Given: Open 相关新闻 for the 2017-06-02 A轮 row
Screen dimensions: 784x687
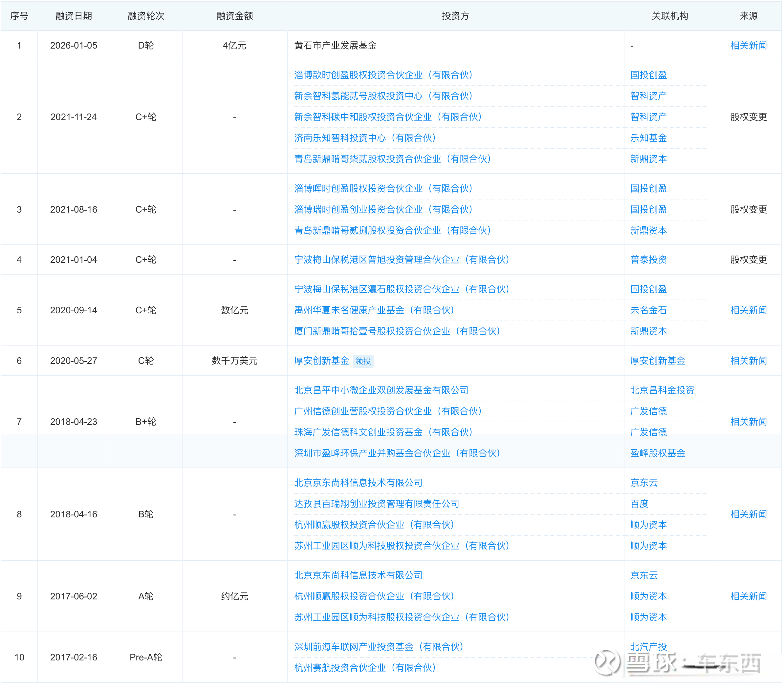Looking at the screenshot, I should 748,596.
